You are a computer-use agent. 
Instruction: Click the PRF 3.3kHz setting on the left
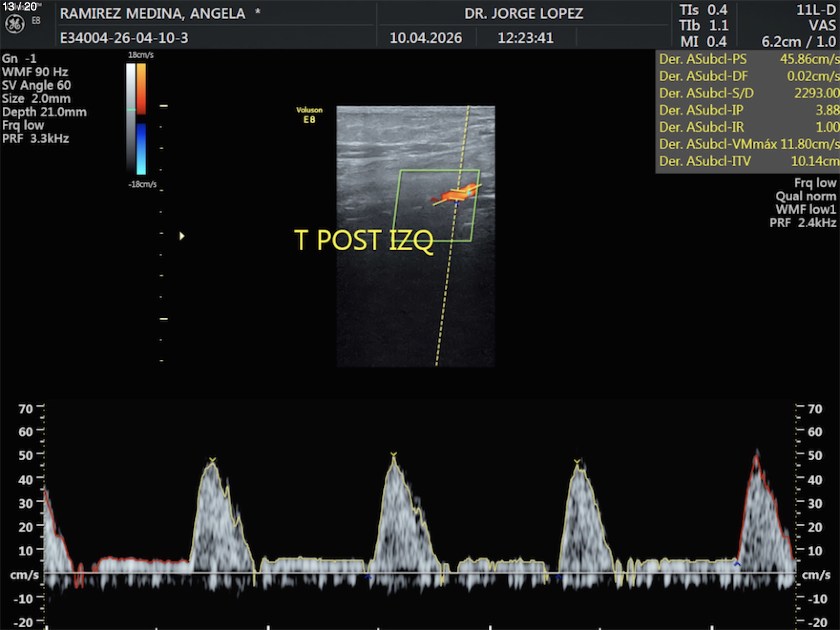click(x=36, y=139)
